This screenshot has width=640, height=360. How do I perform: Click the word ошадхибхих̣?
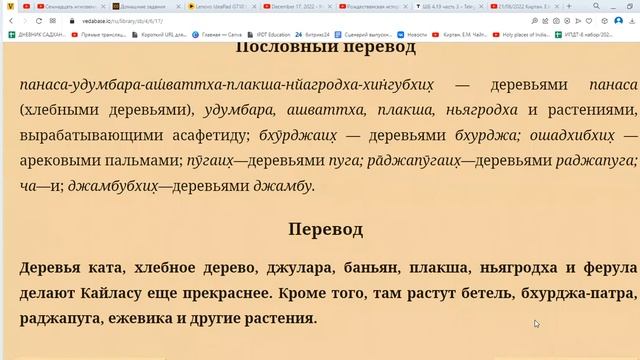click(572, 136)
